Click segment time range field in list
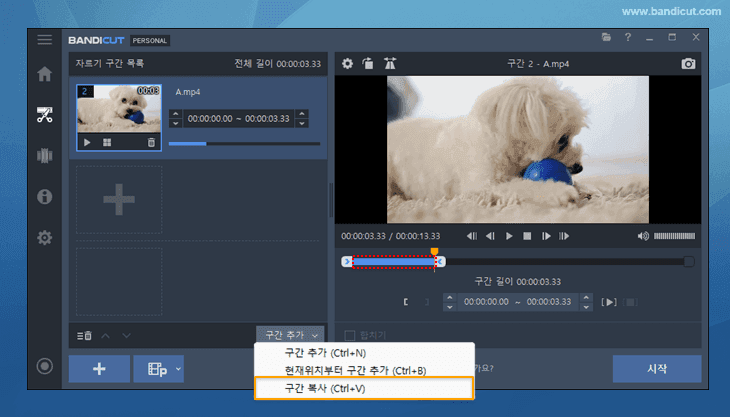Image resolution: width=730 pixels, height=417 pixels. [238, 119]
